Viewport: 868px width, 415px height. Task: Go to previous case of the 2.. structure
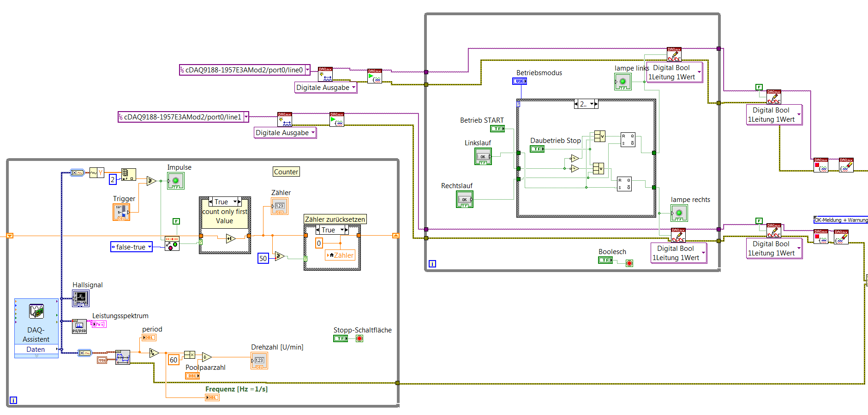pyautogui.click(x=576, y=104)
